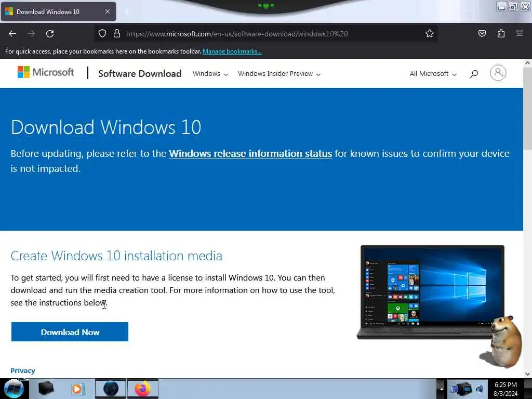This screenshot has width=532, height=399.
Task: Click the Microsoft logo
Action: click(x=46, y=72)
